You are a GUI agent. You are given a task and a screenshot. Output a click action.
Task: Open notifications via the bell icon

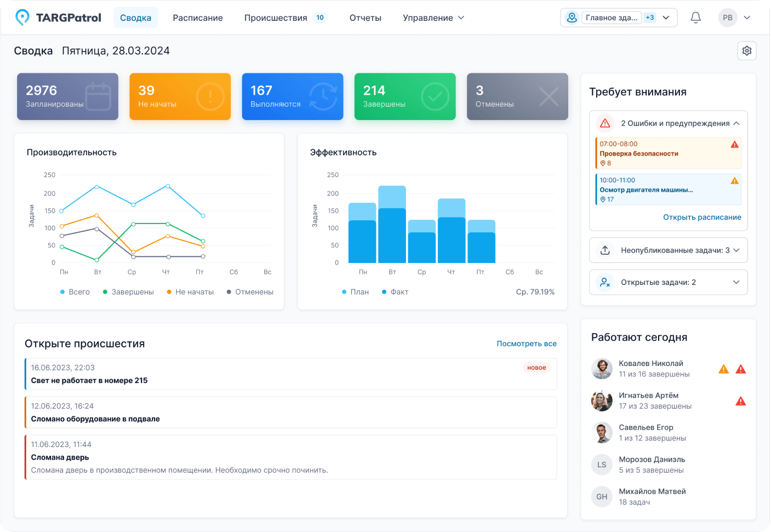[695, 17]
